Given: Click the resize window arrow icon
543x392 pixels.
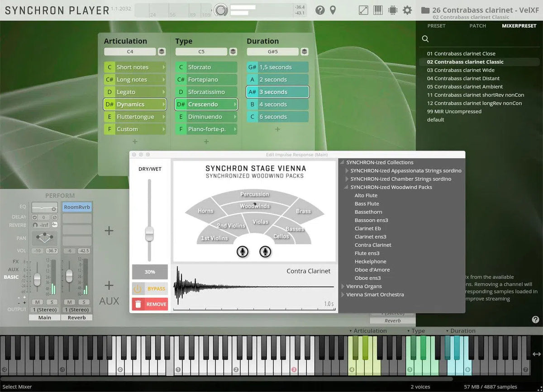Looking at the screenshot, I should 363,10.
